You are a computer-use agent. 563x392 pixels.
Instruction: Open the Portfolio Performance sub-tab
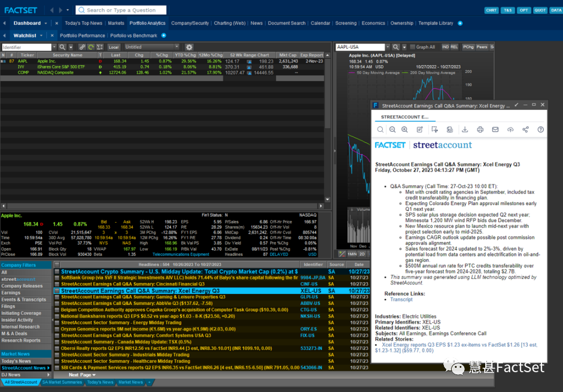[x=82, y=35]
